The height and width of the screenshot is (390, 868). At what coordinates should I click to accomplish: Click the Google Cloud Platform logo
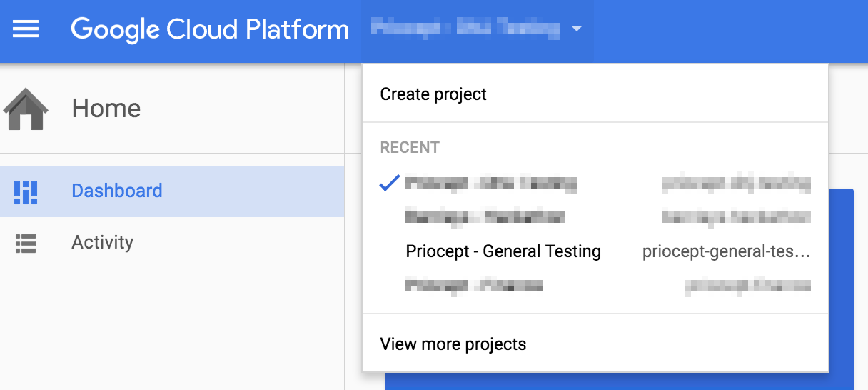tap(210, 30)
